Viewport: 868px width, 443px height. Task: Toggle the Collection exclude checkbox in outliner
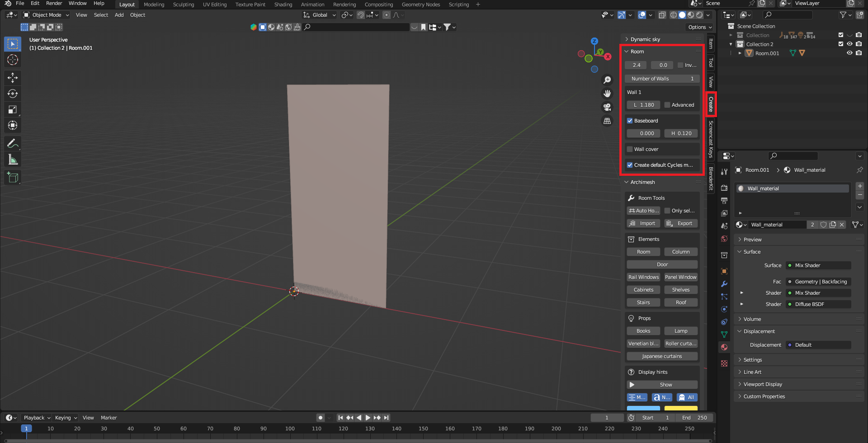(841, 35)
